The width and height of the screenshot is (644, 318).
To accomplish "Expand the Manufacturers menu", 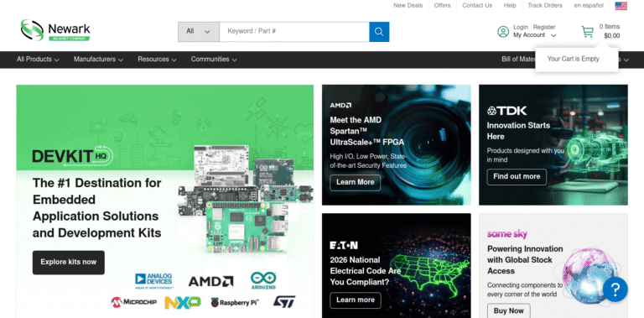I will (99, 60).
